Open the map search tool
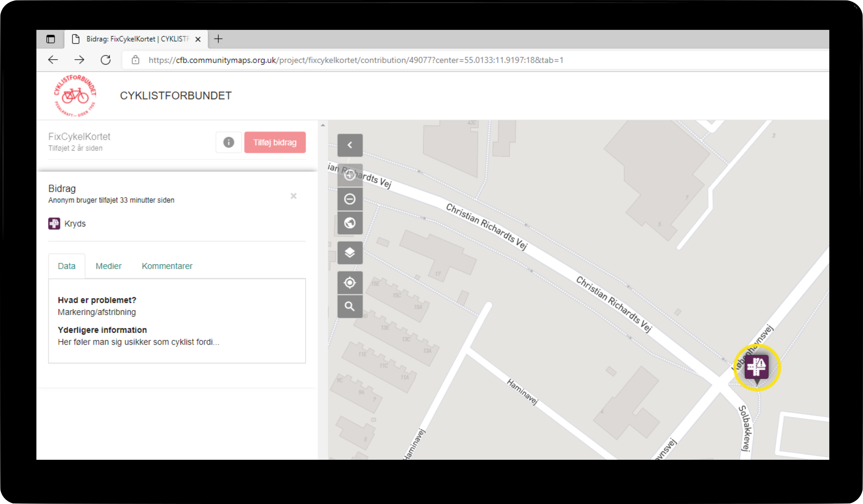Image resolution: width=863 pixels, height=504 pixels. (350, 306)
